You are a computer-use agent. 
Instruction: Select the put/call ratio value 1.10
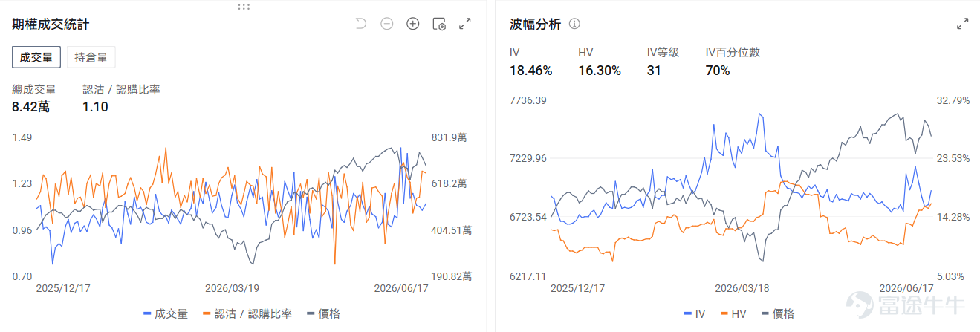click(95, 107)
